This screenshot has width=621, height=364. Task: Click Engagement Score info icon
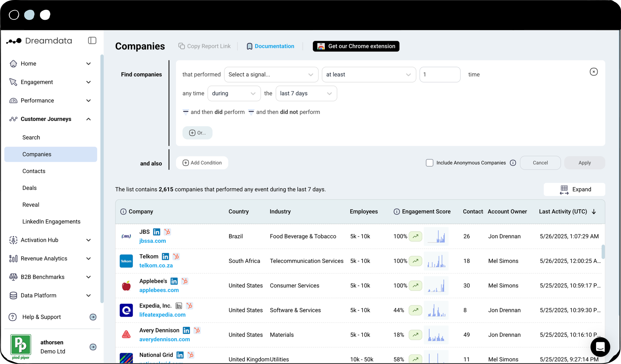pos(396,212)
